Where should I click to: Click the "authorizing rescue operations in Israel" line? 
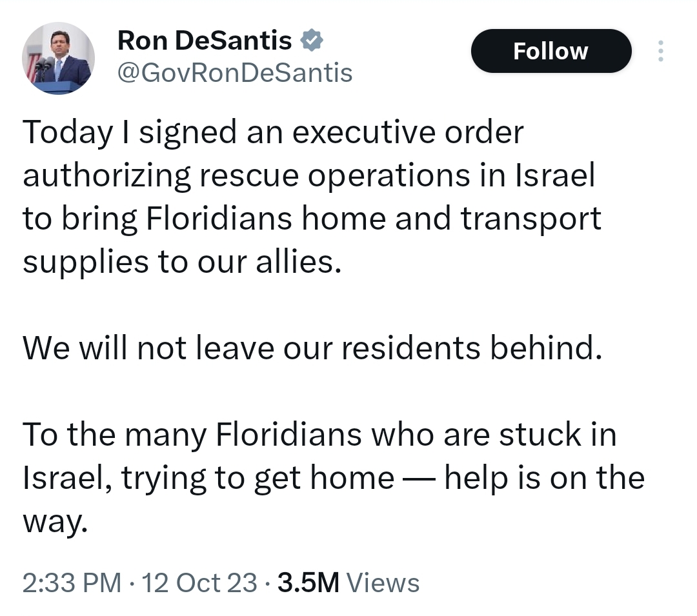(x=308, y=175)
